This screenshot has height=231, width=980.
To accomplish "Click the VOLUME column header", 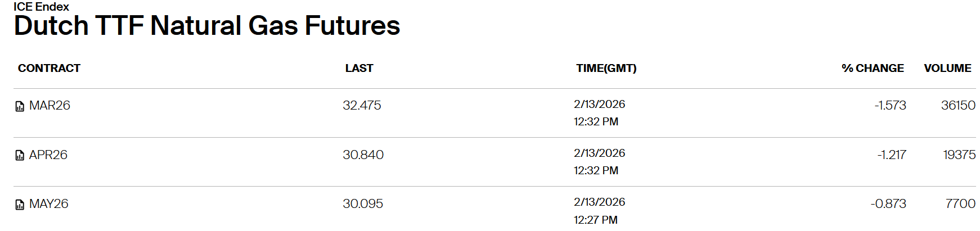I will [947, 69].
